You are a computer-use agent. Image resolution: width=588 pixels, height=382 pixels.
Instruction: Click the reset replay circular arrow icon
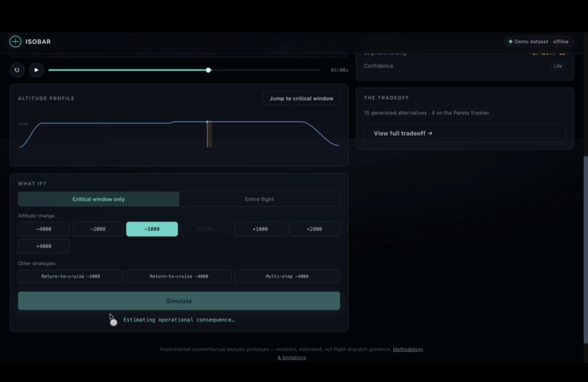(17, 70)
